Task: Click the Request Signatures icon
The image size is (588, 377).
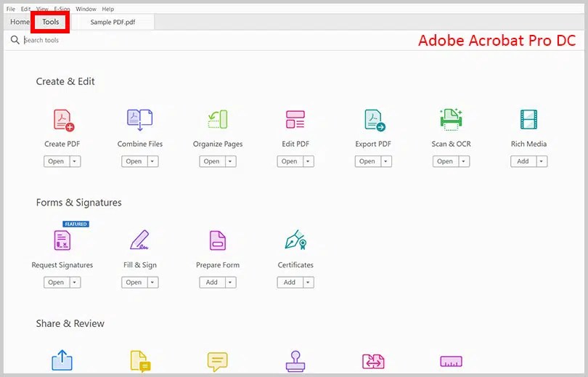Action: tap(62, 240)
